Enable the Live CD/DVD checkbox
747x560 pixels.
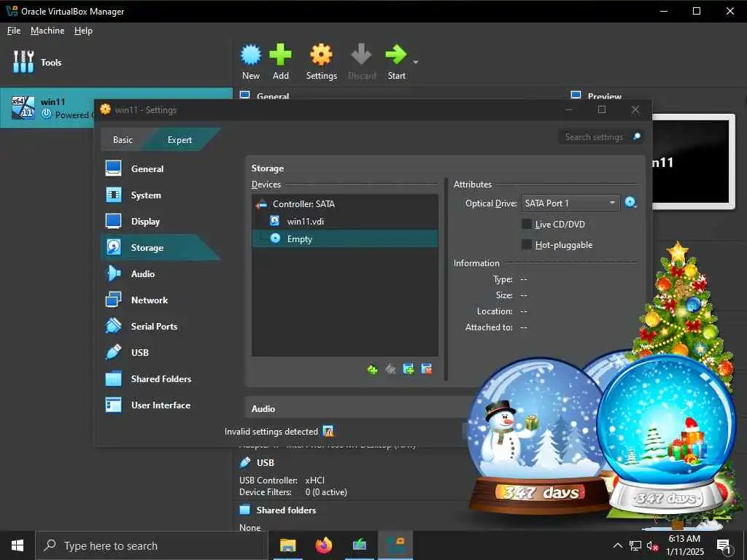(527, 225)
